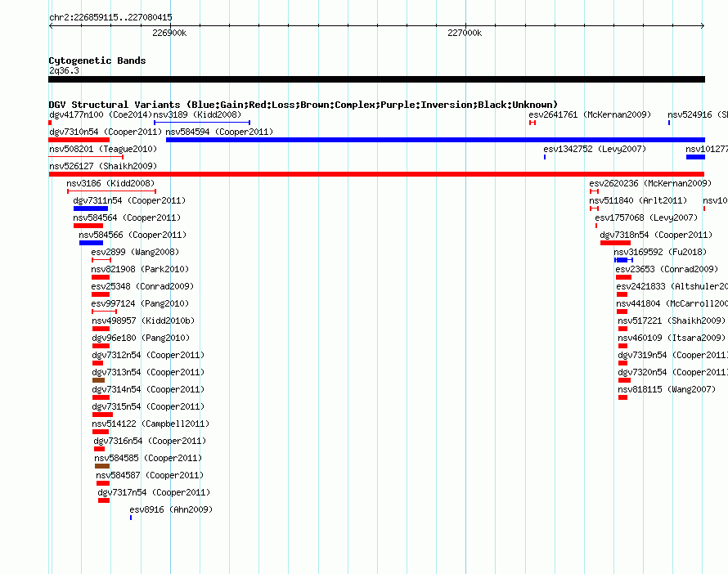
Task: Click the dgv7319n54 Cooper label
Action: pos(672,355)
